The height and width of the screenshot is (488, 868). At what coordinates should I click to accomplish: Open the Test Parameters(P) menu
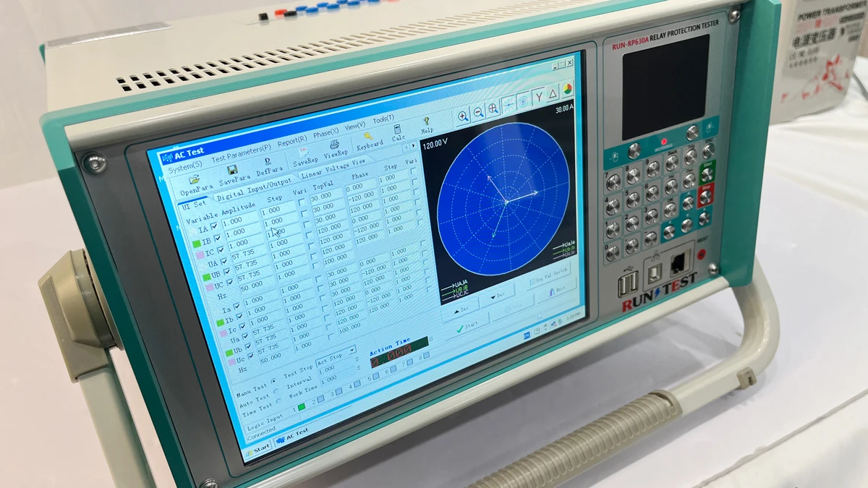point(241,152)
